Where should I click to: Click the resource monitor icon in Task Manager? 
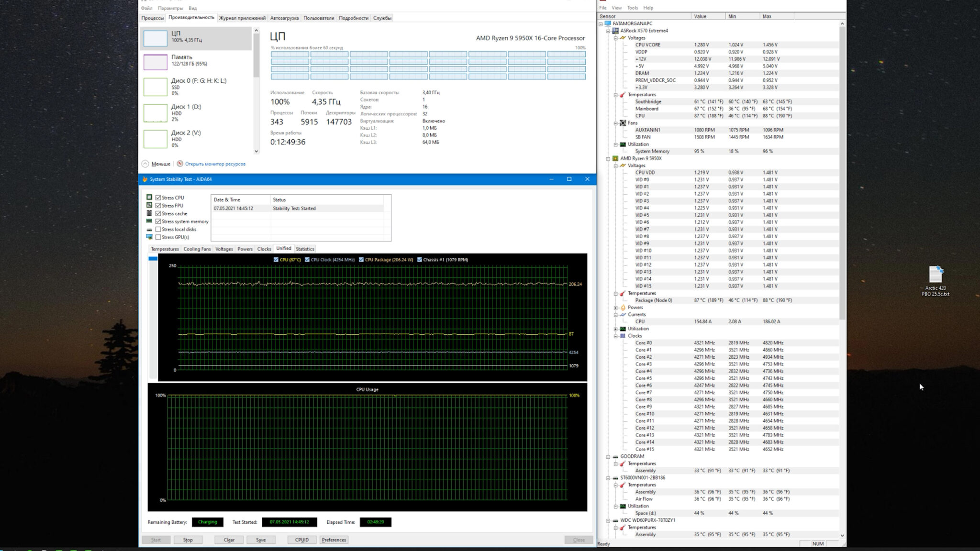click(180, 164)
